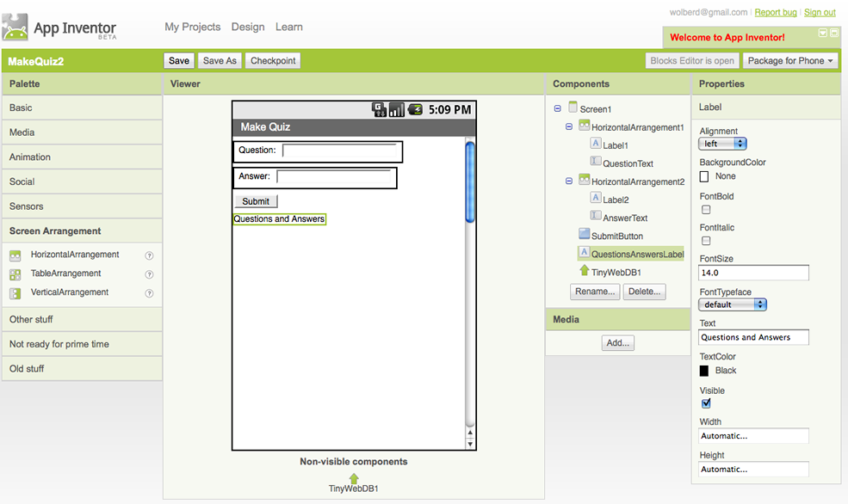
Task: Collapse the Screen1 tree node
Action: 558,108
